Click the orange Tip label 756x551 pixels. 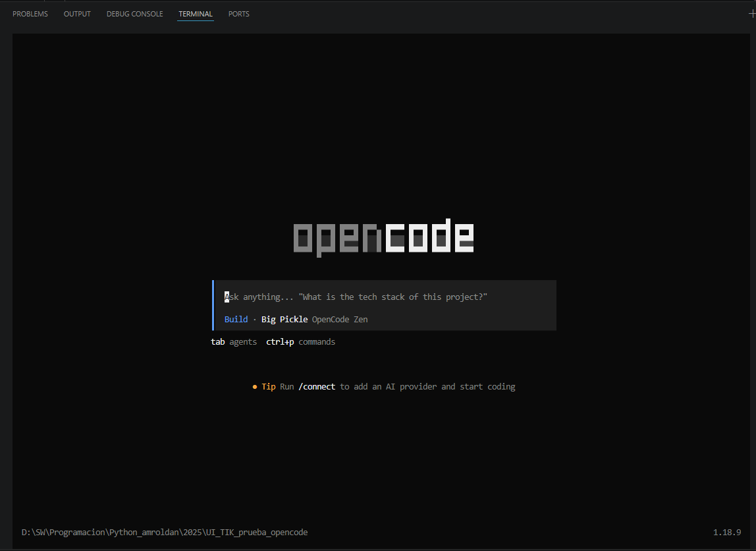269,386
